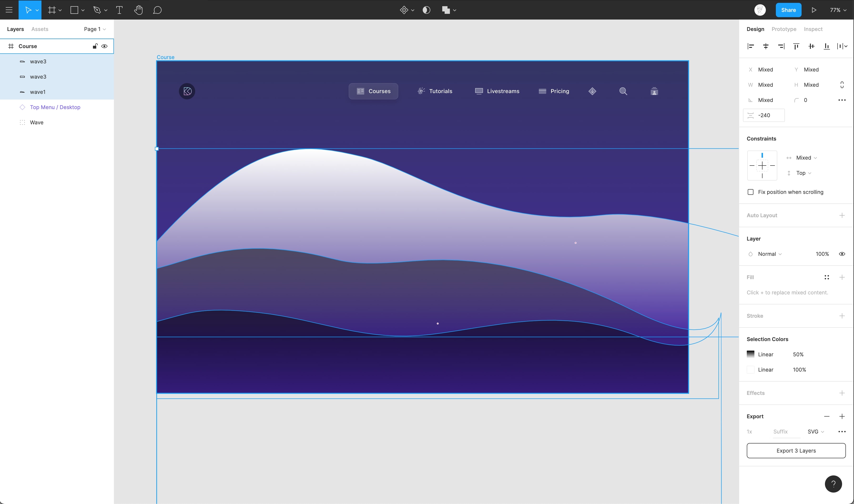The width and height of the screenshot is (854, 504).
Task: Click align horizontal centers icon
Action: [x=766, y=46]
